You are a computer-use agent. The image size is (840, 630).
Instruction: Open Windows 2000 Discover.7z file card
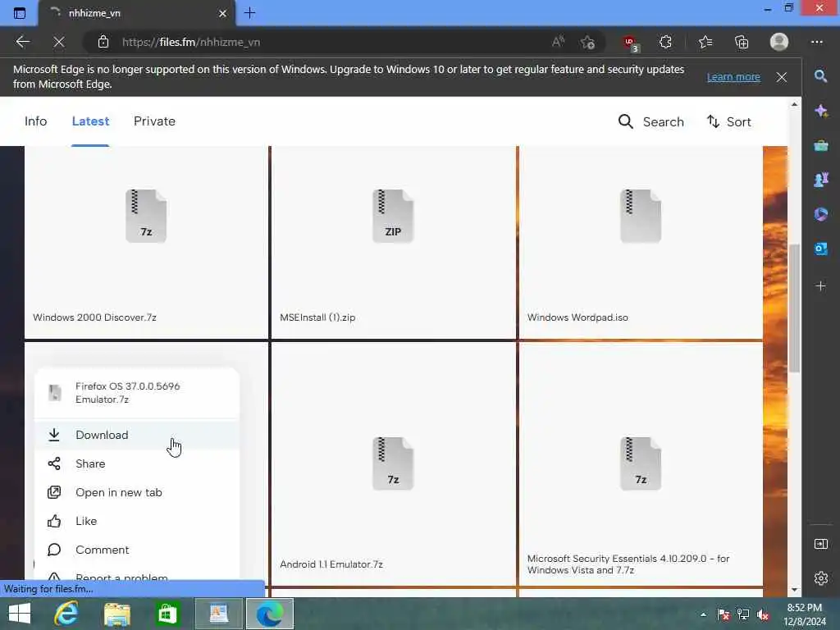tap(146, 242)
